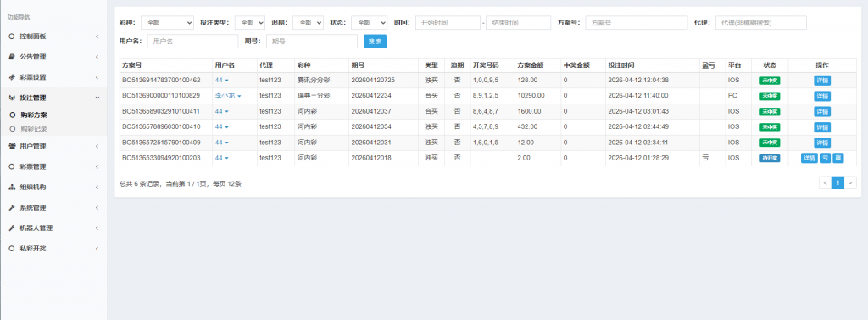Click the 待开奖 status badge
Screen dimensions: 868x320
[770, 158]
